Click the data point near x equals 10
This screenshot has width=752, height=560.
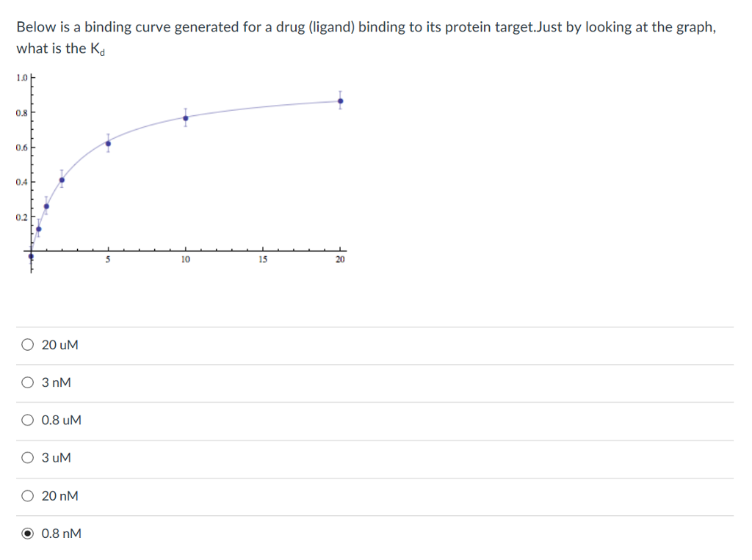185,117
